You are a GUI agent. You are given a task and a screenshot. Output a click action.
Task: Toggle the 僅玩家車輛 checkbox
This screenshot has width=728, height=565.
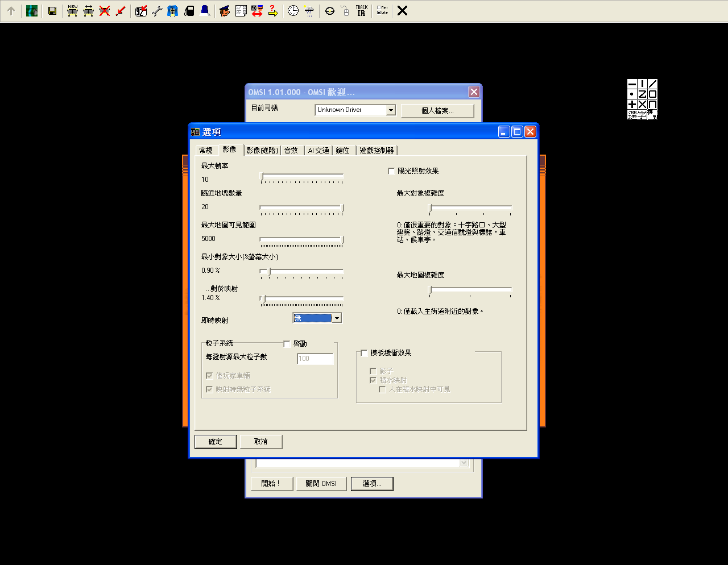pos(209,376)
